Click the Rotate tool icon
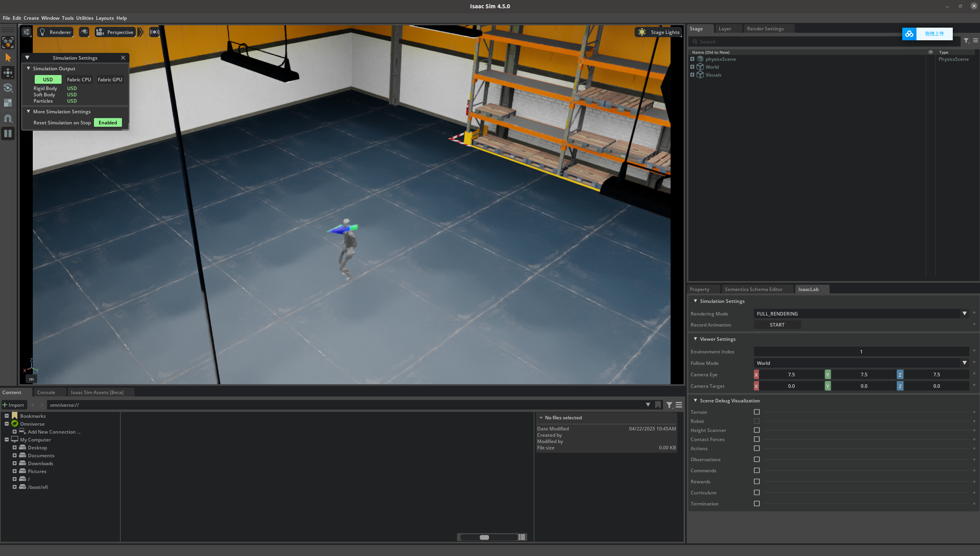The height and width of the screenshot is (556, 980). click(x=8, y=88)
